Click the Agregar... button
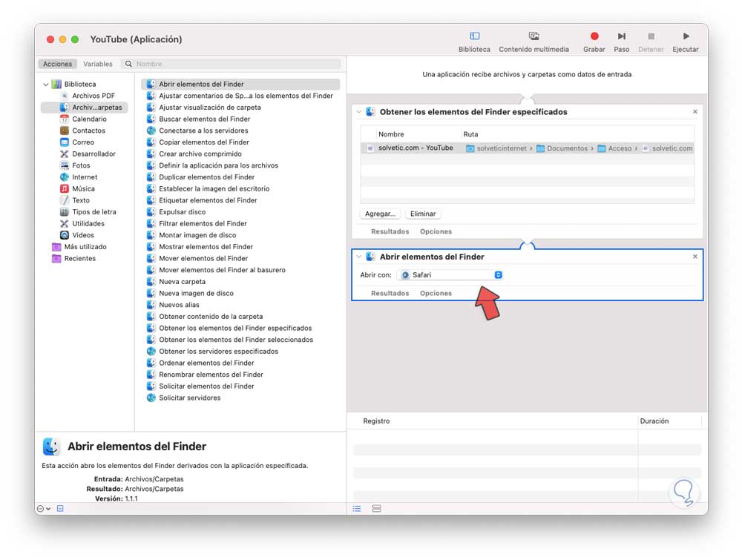 [380, 214]
